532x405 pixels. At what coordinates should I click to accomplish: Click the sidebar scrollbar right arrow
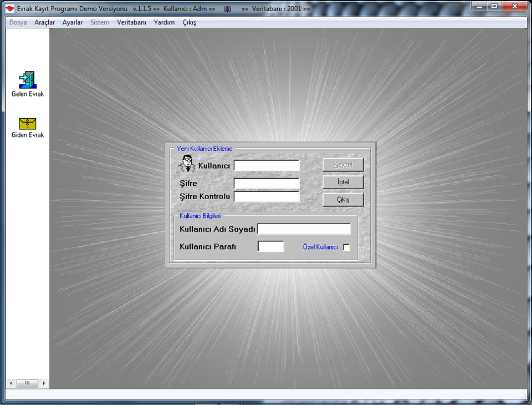coord(44,383)
